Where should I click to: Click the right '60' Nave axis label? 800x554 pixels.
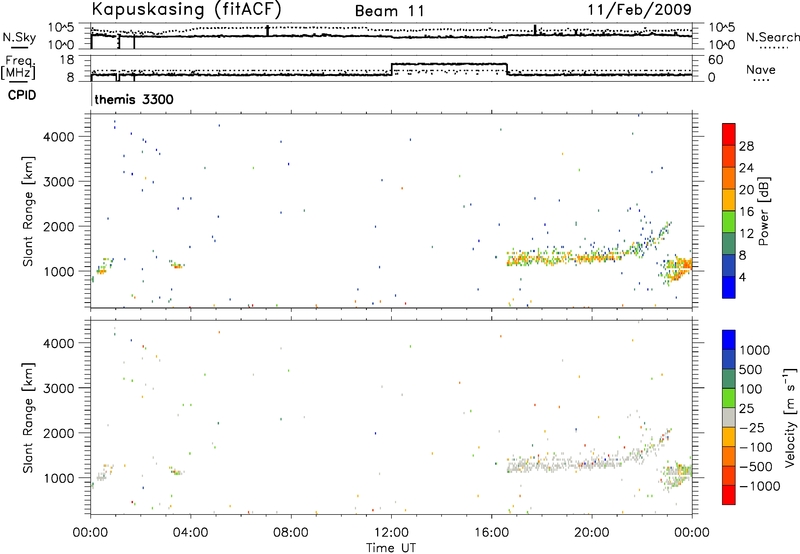[x=716, y=60]
